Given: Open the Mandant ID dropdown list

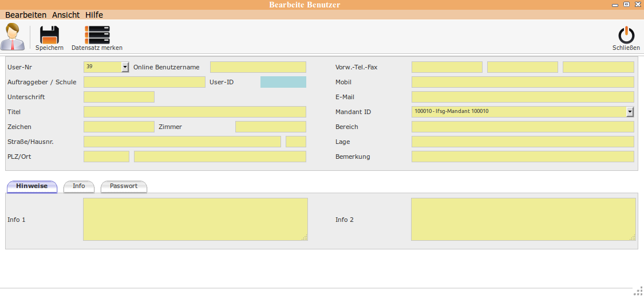Looking at the screenshot, I should click(630, 112).
